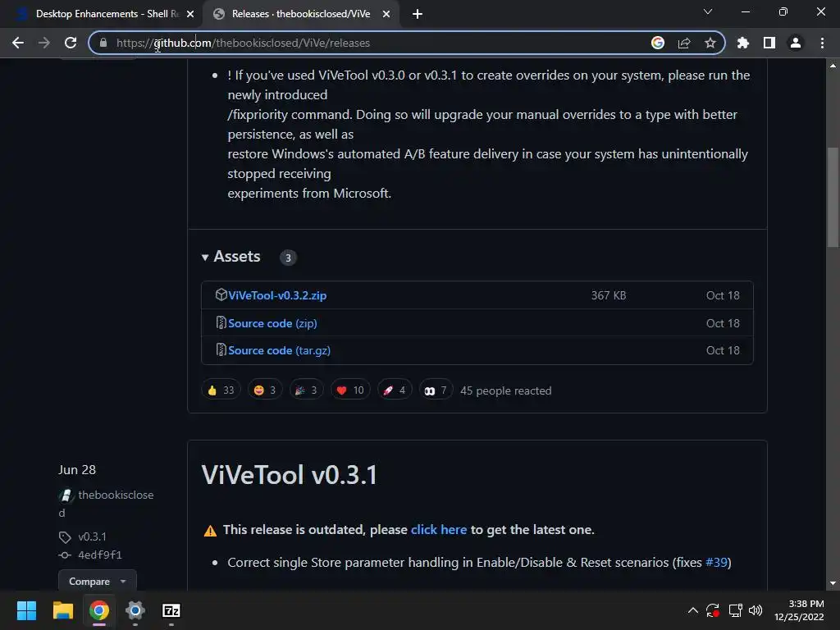
Task: Close the Desktop Enhancements tab
Action: (x=190, y=15)
